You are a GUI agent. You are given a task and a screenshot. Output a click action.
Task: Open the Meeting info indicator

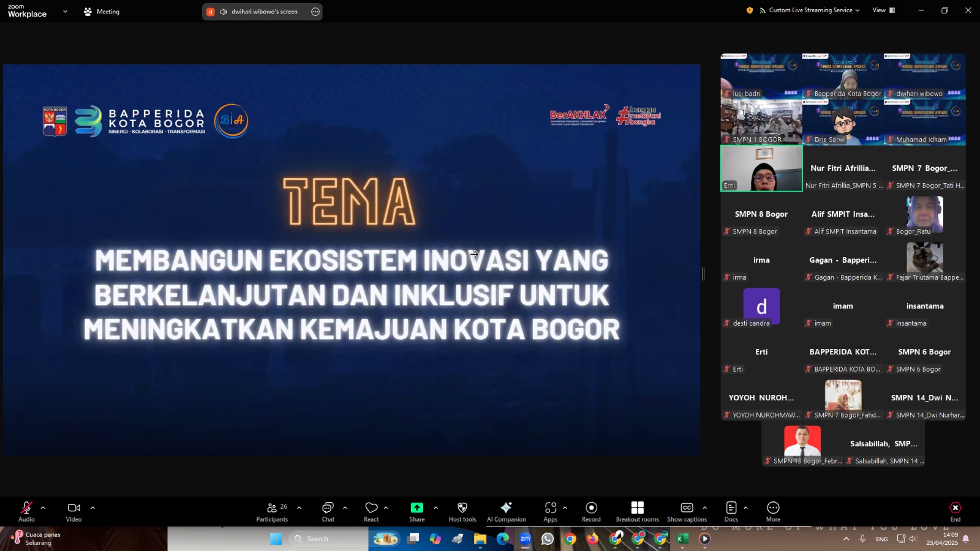102,12
